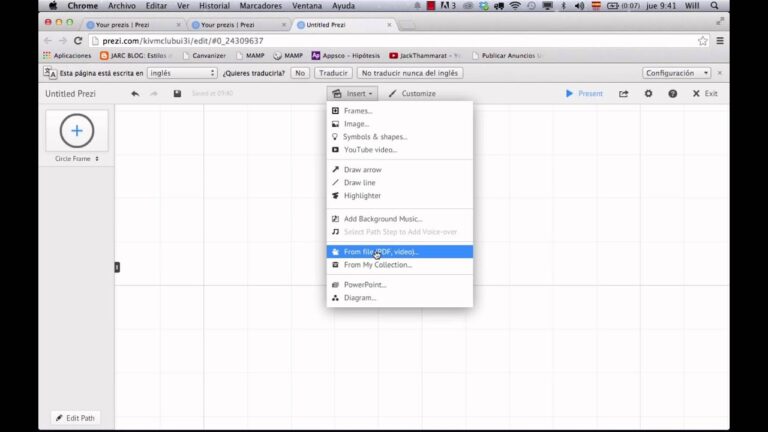Screen dimensions: 768x432
Task: Reload the page with refresh icon
Action: pyautogui.click(x=78, y=41)
